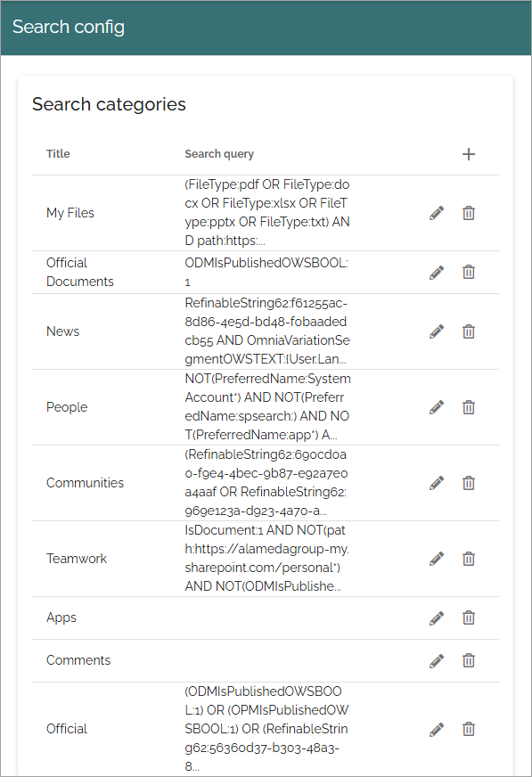The height and width of the screenshot is (777, 532).
Task: Select the Official title in last row
Action: (67, 730)
